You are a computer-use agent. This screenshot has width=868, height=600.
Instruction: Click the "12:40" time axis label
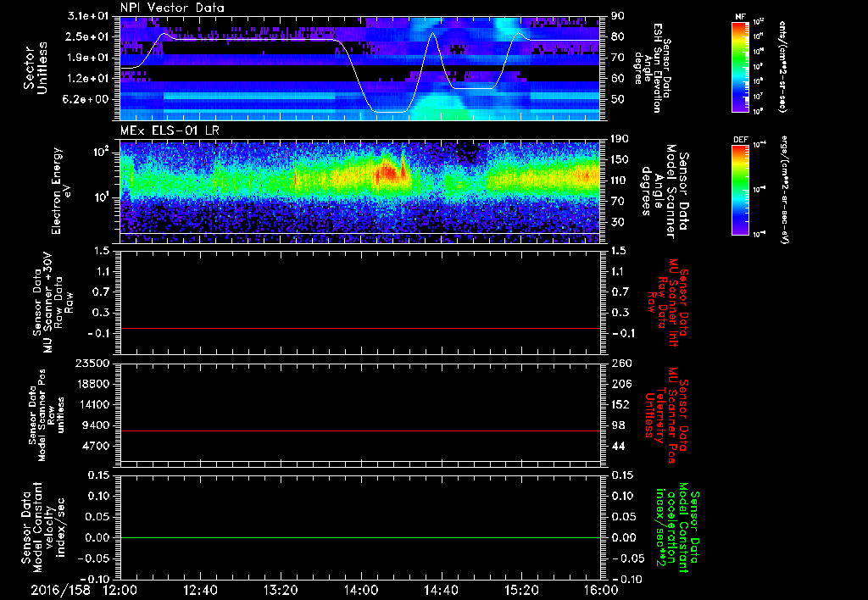click(x=200, y=590)
